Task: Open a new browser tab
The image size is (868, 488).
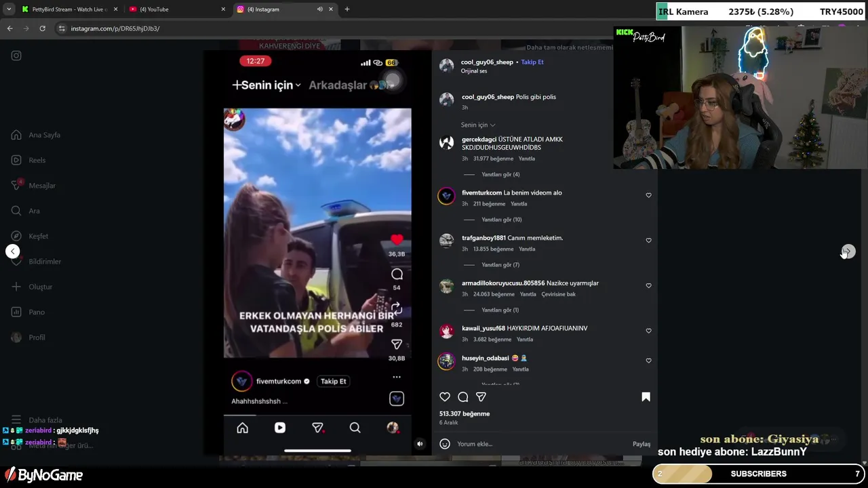Action: pyautogui.click(x=347, y=9)
